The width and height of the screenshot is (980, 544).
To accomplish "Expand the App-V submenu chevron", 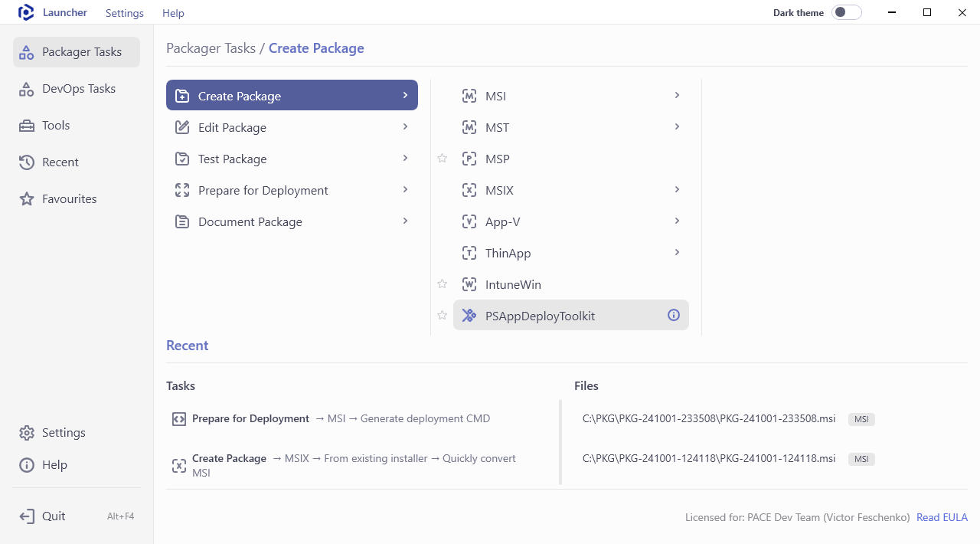I will (677, 221).
